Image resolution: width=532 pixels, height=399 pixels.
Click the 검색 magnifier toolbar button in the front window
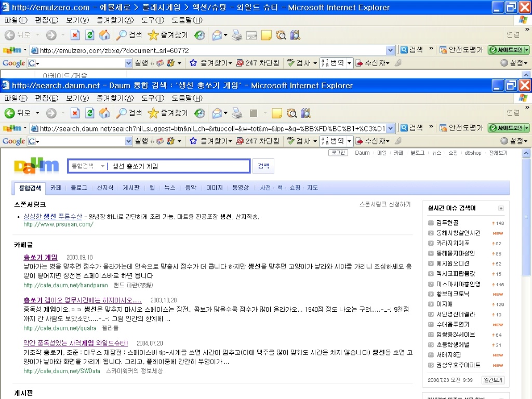click(x=129, y=113)
